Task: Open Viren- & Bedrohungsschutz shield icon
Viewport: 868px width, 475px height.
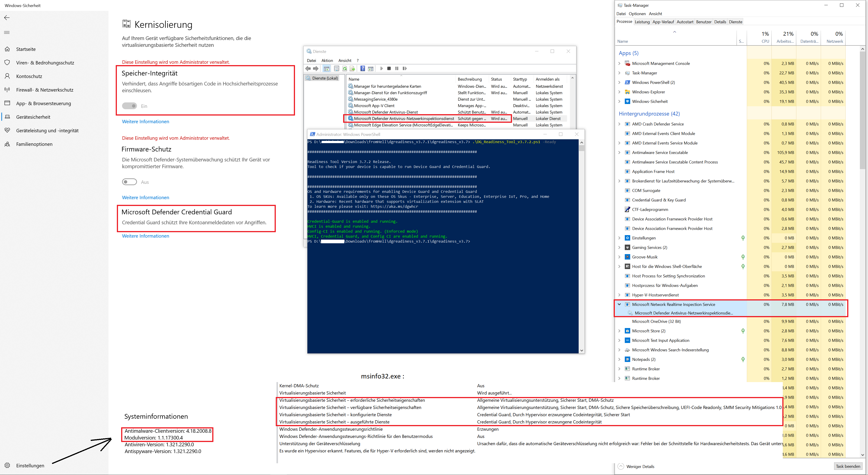Action: [7, 63]
